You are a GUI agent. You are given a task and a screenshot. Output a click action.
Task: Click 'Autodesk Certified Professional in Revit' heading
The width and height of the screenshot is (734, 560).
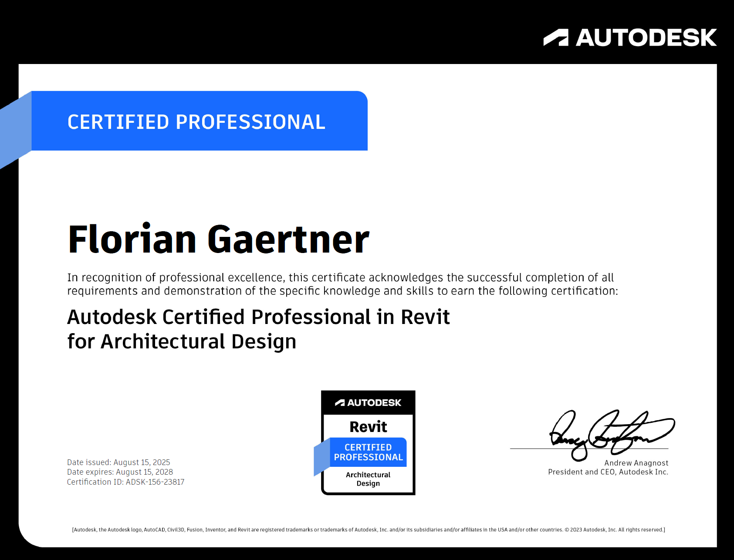click(x=258, y=317)
